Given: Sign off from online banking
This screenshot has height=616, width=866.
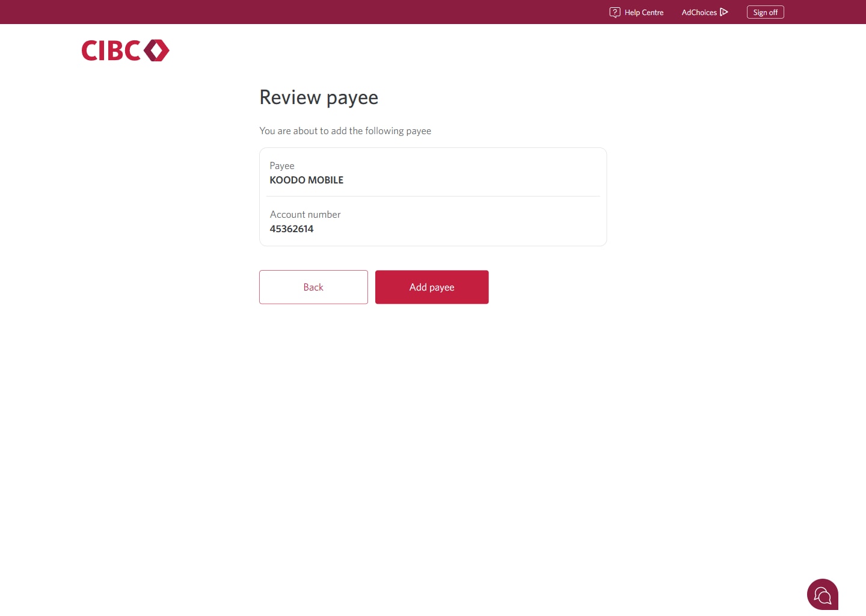Looking at the screenshot, I should pos(765,12).
